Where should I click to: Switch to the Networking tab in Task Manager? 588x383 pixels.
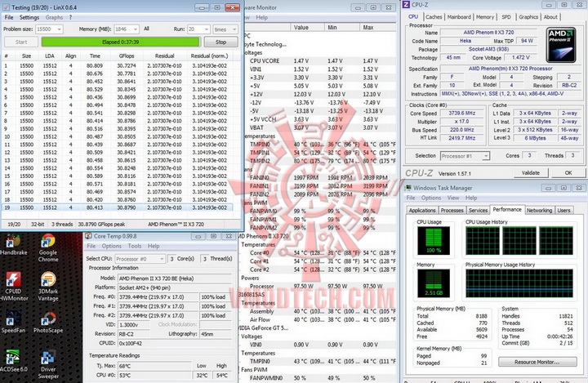point(539,211)
